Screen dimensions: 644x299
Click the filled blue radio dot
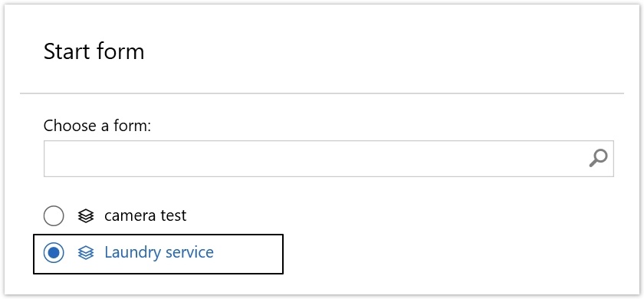[54, 252]
